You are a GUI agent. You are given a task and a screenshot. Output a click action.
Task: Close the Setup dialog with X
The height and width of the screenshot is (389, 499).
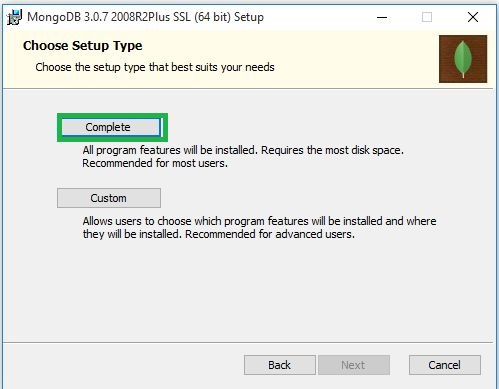click(x=473, y=17)
